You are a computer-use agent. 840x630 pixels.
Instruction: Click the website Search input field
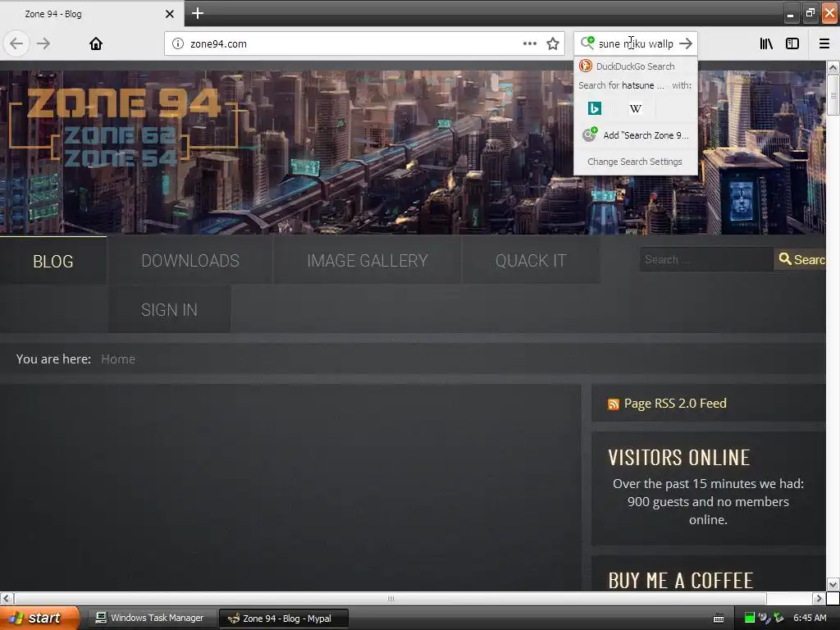[x=706, y=259]
